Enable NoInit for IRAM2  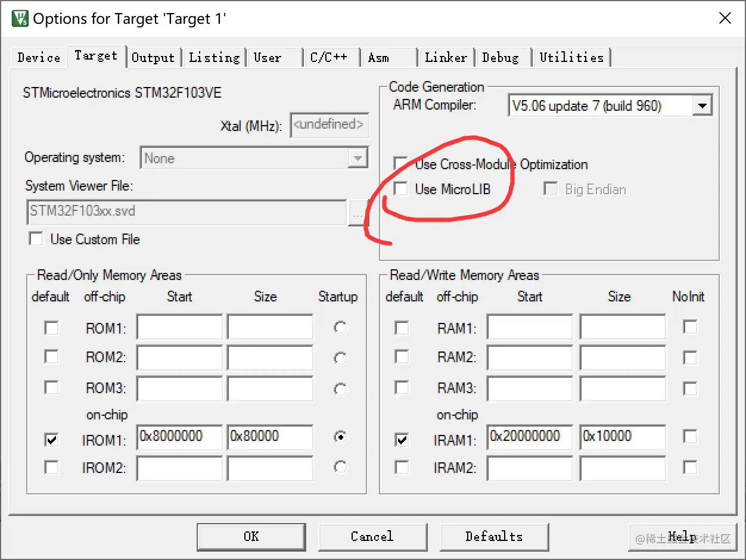(690, 467)
